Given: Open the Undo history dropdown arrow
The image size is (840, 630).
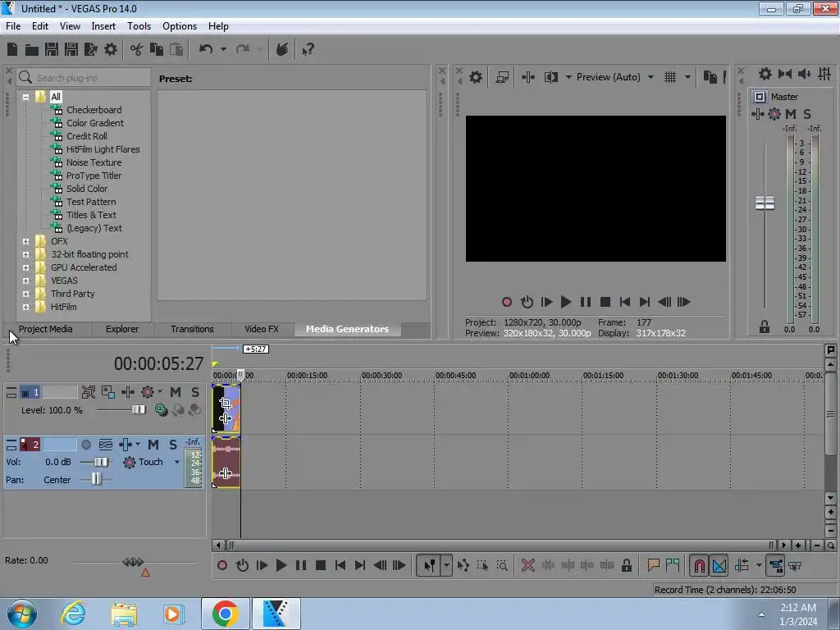Looking at the screenshot, I should [223, 49].
